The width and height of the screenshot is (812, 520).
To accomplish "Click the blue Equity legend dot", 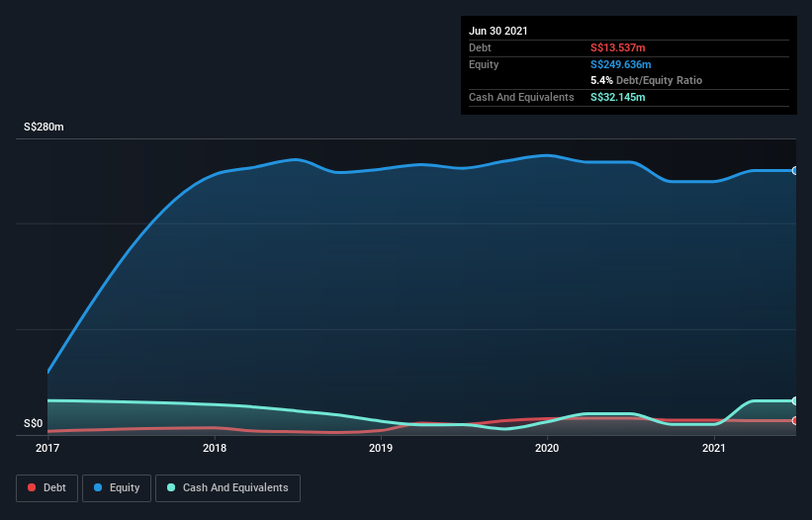I will pyautogui.click(x=98, y=487).
